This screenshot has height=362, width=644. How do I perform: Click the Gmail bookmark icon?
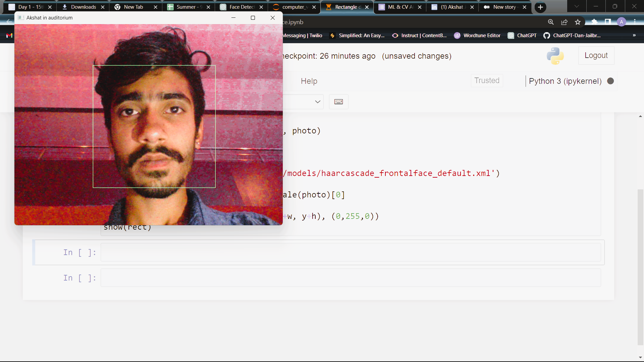(9, 36)
